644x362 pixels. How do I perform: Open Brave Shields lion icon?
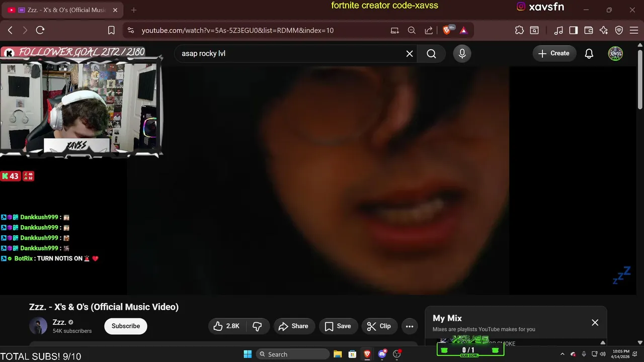447,30
